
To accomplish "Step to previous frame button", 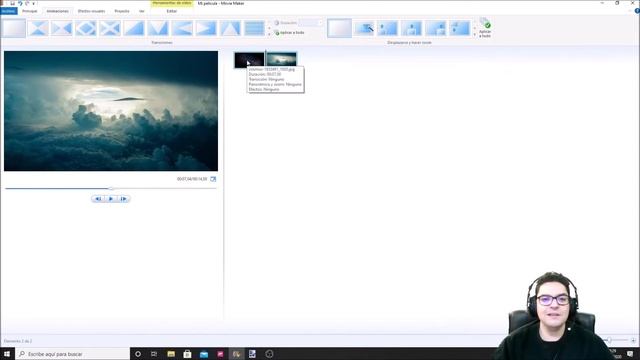I will tap(98, 199).
